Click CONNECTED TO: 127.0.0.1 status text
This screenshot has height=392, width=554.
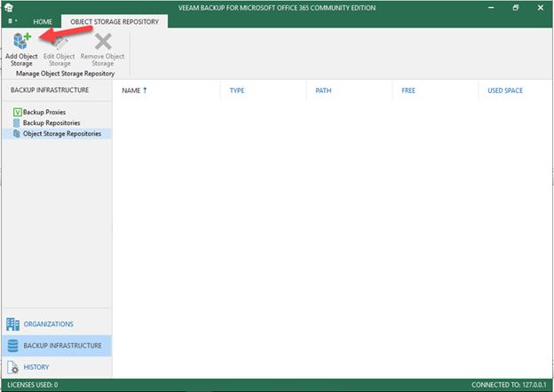tap(509, 385)
